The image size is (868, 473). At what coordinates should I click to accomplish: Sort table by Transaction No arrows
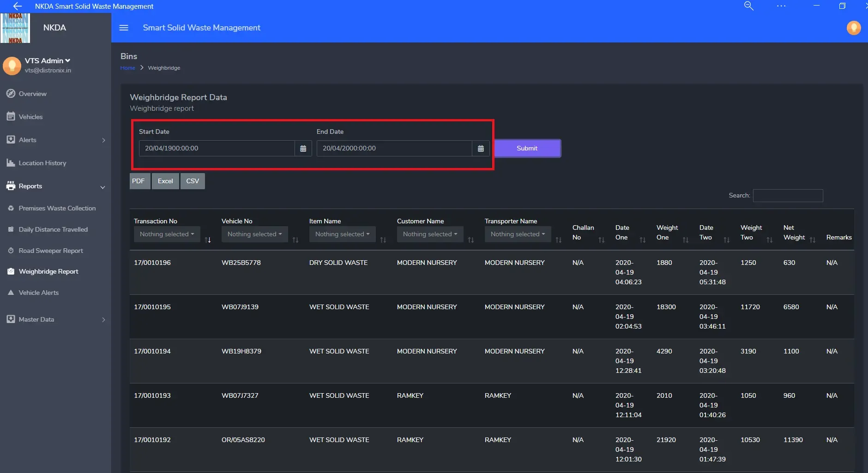[208, 239]
